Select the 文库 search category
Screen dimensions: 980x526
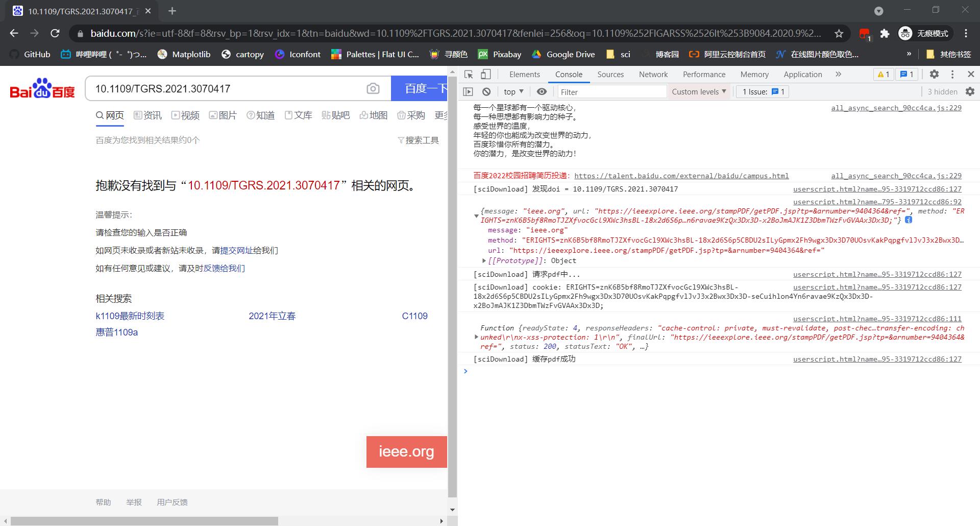pos(298,115)
